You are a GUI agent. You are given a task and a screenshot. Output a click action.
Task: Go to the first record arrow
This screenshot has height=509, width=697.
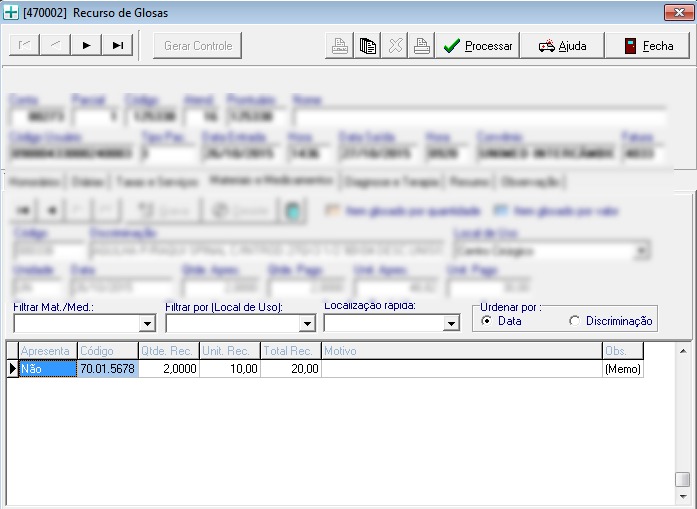point(24,45)
